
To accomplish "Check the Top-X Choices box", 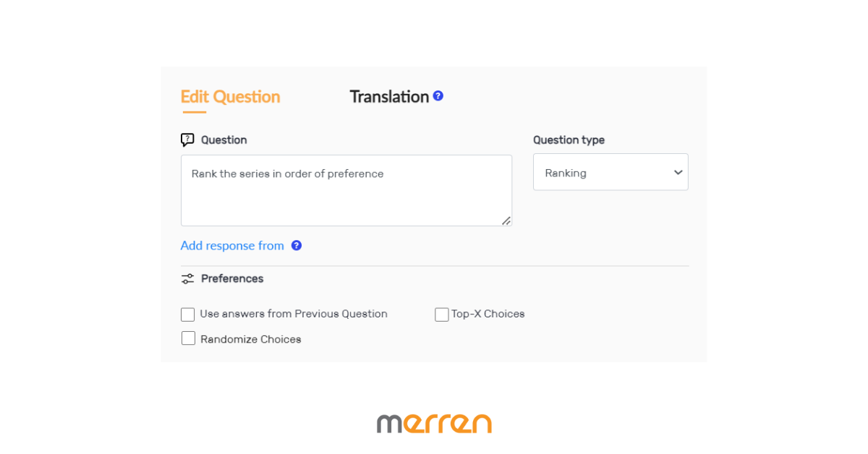I will coord(441,314).
